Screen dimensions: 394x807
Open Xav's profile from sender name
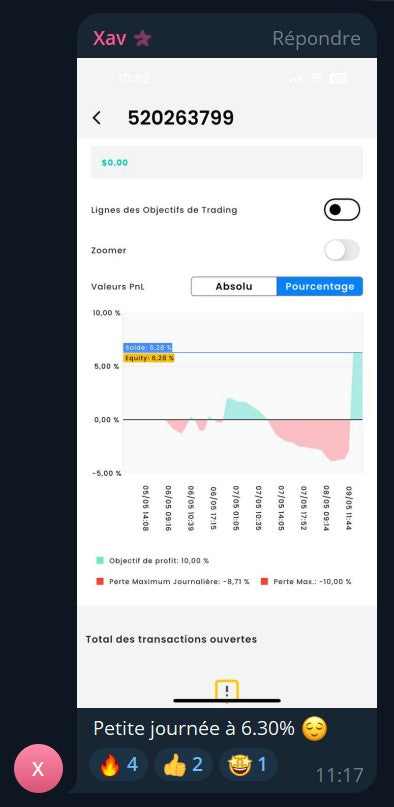(x=110, y=38)
